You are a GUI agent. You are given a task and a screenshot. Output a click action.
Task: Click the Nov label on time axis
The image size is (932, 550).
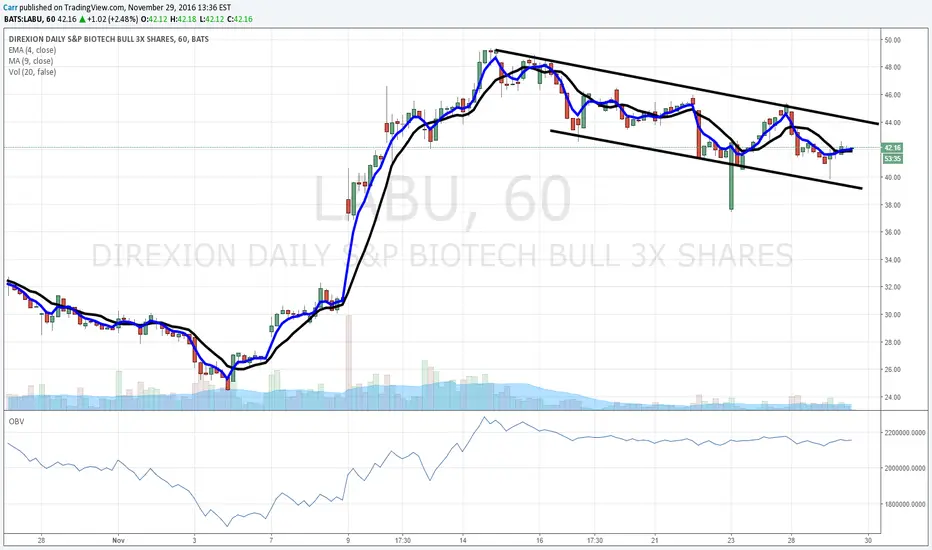(118, 540)
